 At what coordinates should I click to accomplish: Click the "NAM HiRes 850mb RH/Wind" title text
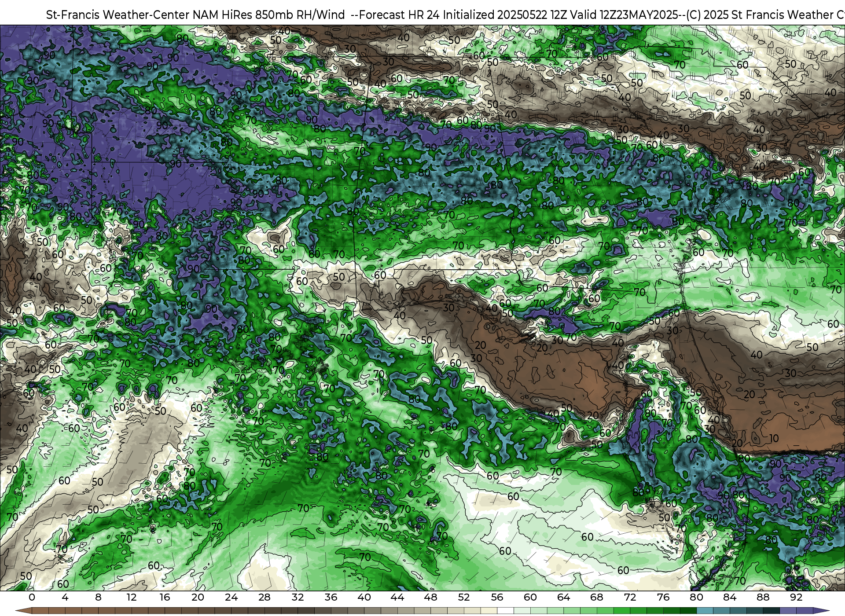tap(269, 15)
